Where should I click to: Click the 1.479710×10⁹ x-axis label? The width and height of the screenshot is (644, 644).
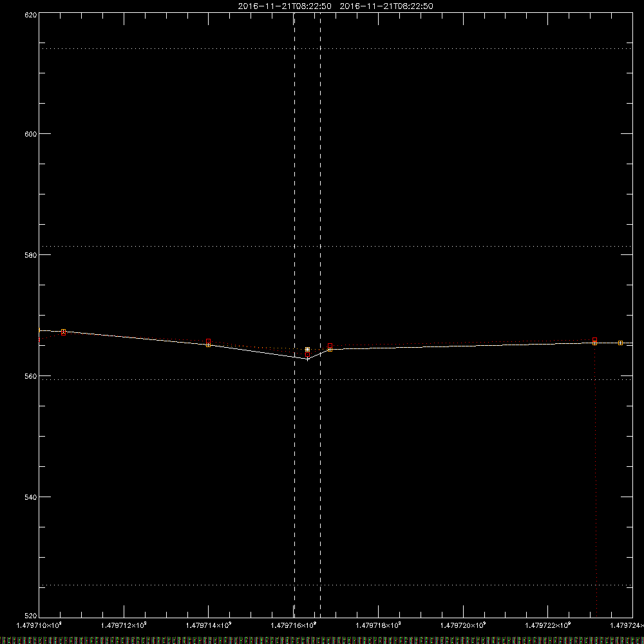(39, 625)
